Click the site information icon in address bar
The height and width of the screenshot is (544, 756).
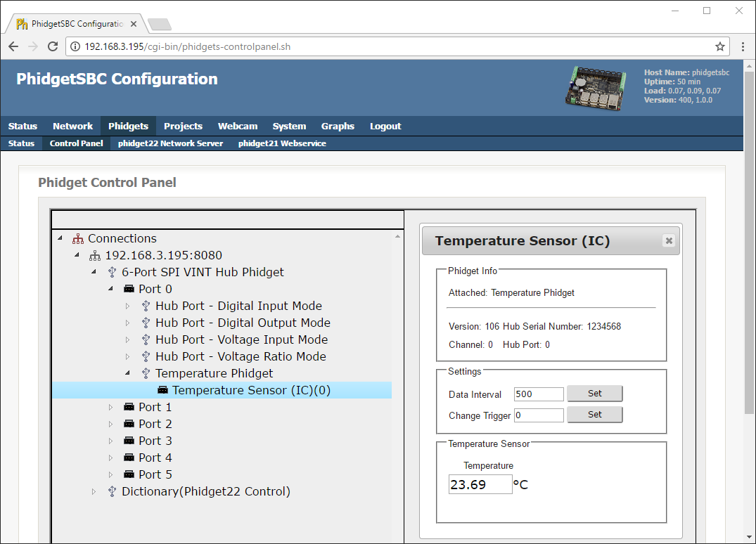click(x=75, y=46)
